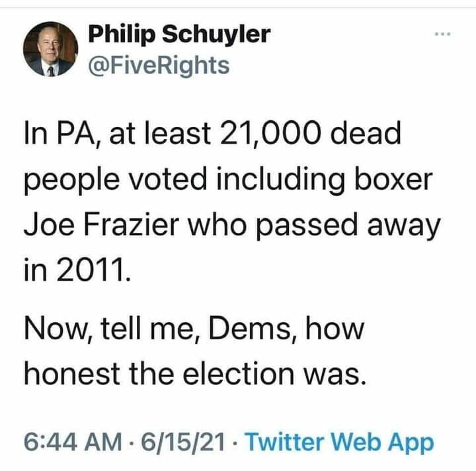Open the Philip Schuyler display name

(x=179, y=33)
